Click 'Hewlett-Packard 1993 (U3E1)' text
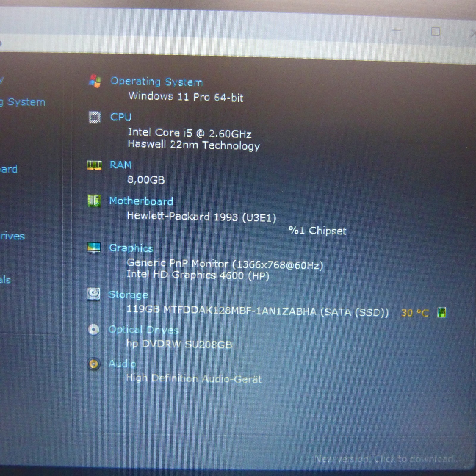Image resolution: width=476 pixels, height=476 pixels. pyautogui.click(x=201, y=217)
